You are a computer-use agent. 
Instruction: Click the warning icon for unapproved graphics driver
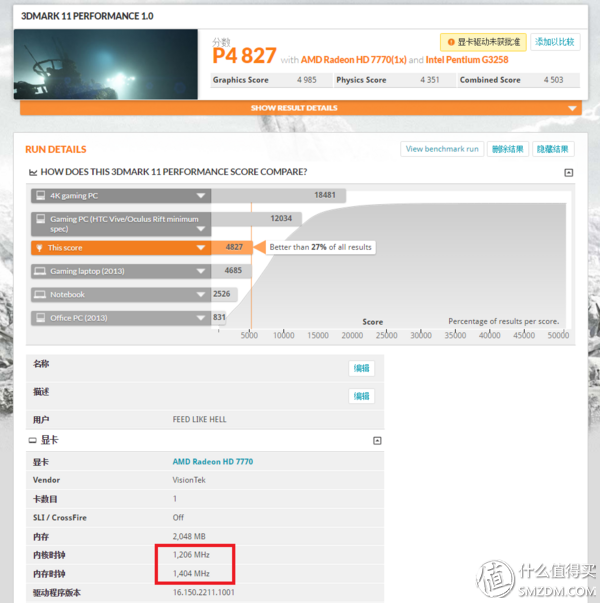(449, 42)
